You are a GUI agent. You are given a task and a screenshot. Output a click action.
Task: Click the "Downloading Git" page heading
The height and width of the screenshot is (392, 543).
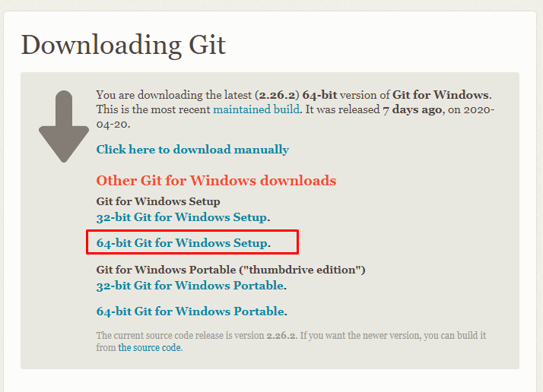[123, 45]
